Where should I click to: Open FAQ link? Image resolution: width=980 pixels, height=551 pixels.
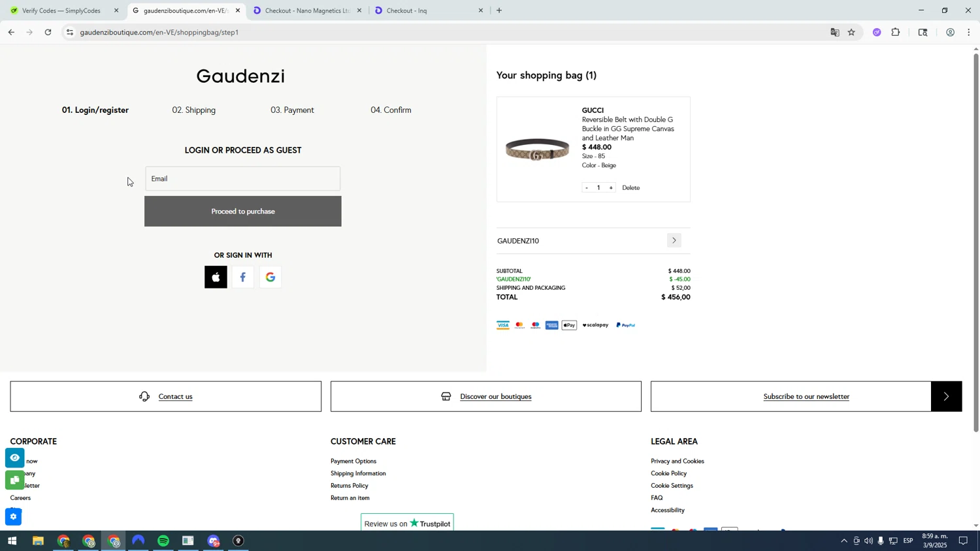657,498
